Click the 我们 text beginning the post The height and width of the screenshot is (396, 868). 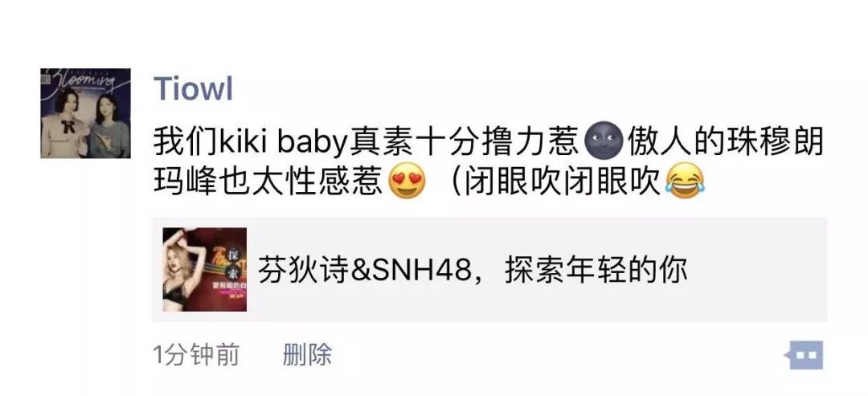[x=186, y=142]
